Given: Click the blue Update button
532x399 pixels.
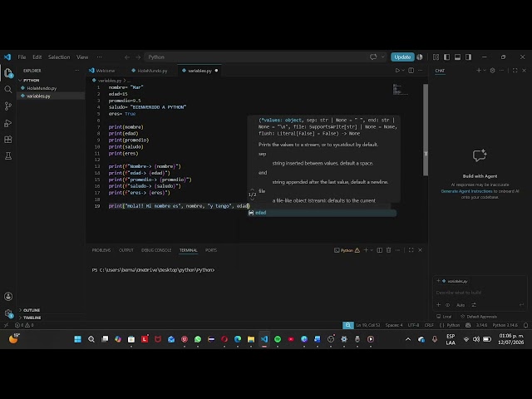Looking at the screenshot, I should (x=402, y=57).
